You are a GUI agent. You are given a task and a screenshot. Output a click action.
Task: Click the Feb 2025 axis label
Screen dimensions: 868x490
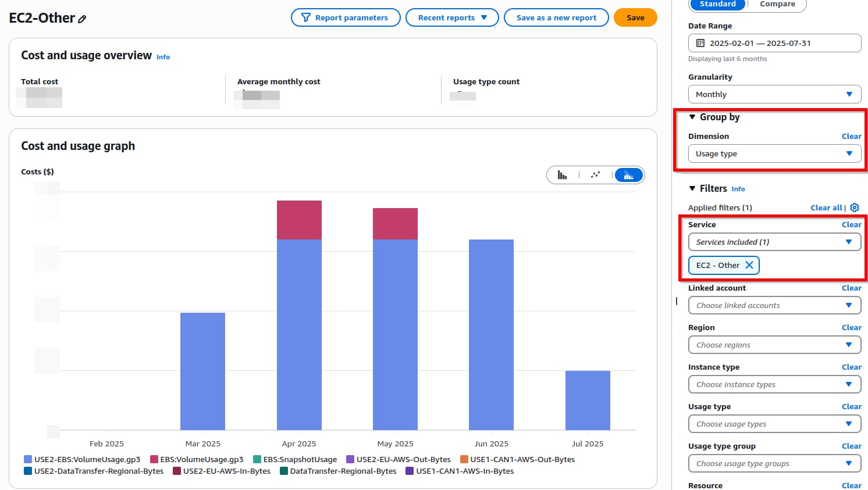tap(106, 443)
